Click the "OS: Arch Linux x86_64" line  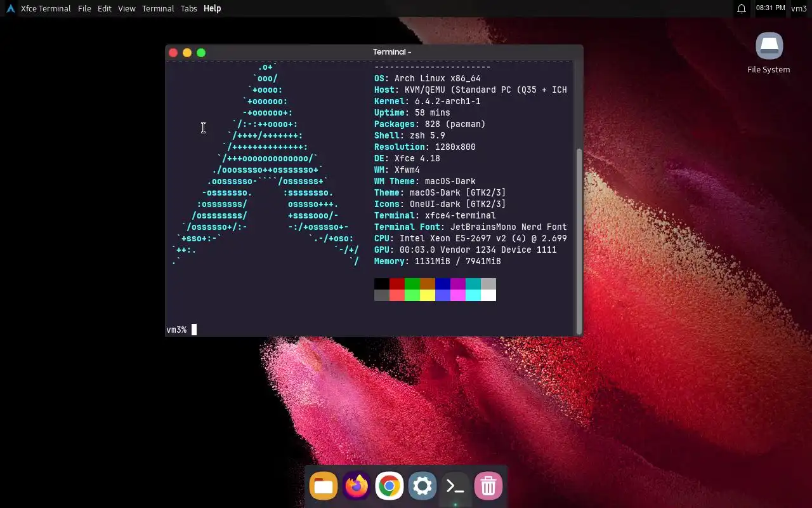click(428, 79)
